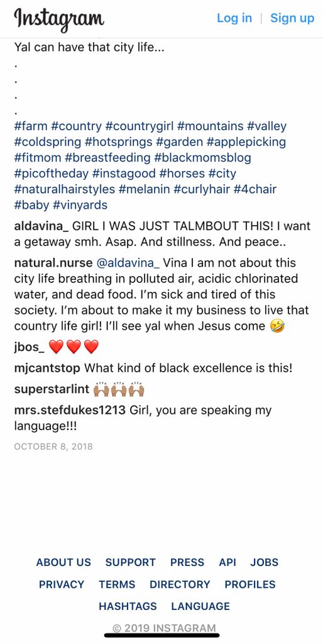Open mrs.stefdukes1213's profile
The height and width of the screenshot is (644, 323).
point(70,410)
